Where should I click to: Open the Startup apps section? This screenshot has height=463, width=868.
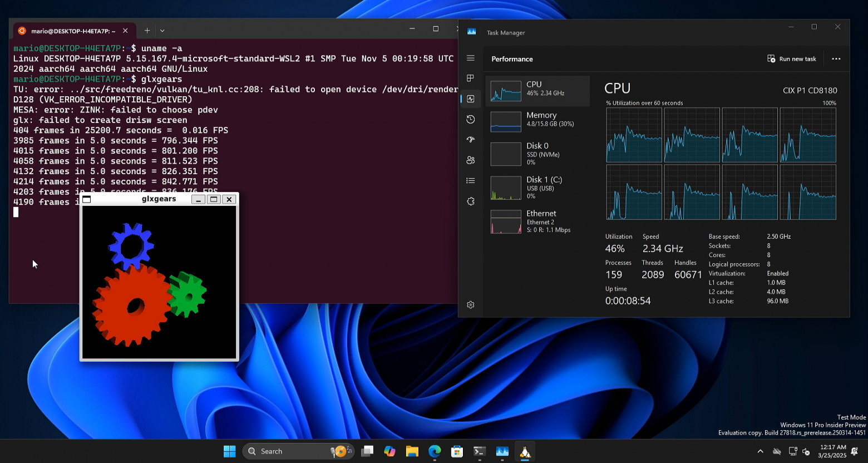(x=470, y=140)
